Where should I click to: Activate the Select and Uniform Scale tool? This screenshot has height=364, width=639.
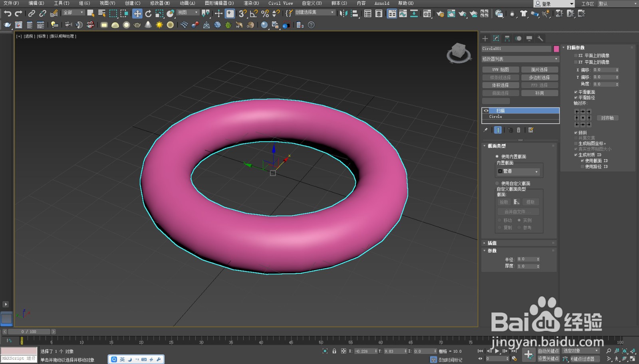(x=159, y=14)
